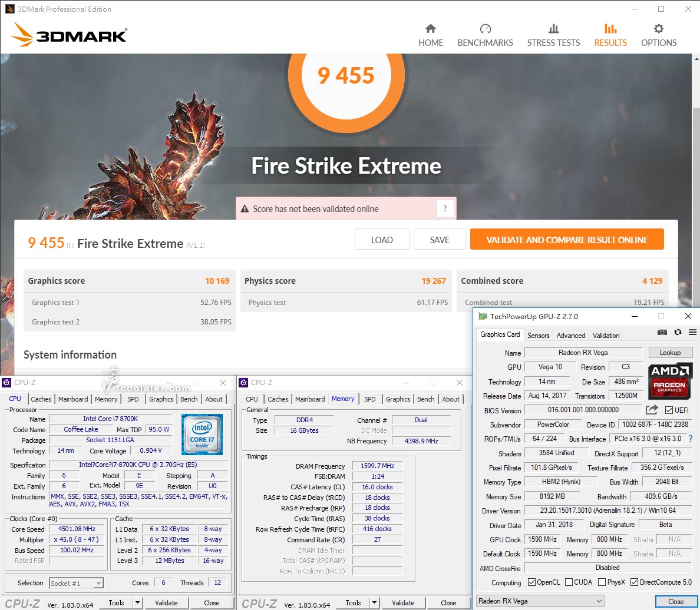The height and width of the screenshot is (610, 700).
Task: Click the SAVE result button
Action: (x=440, y=240)
